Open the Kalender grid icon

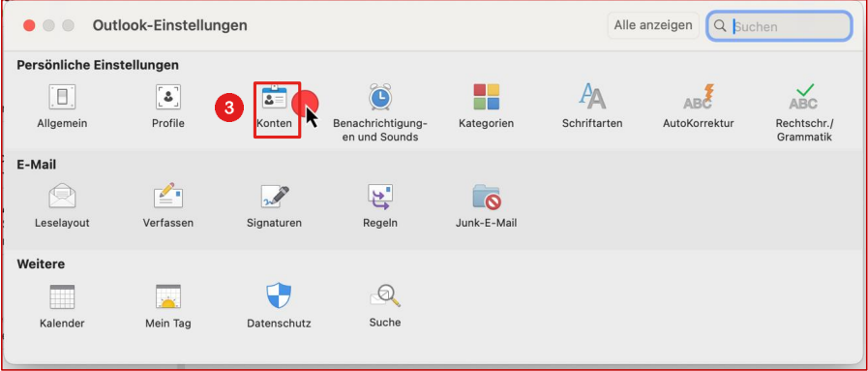click(62, 296)
